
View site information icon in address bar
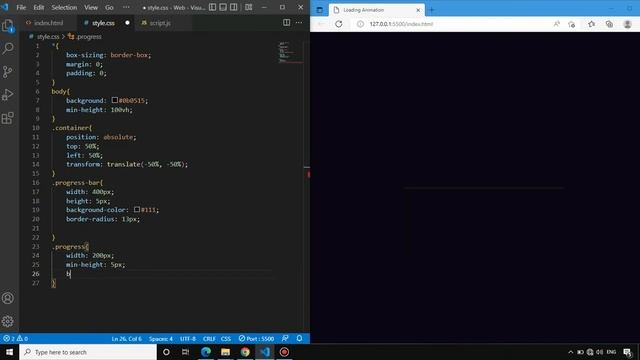point(360,24)
